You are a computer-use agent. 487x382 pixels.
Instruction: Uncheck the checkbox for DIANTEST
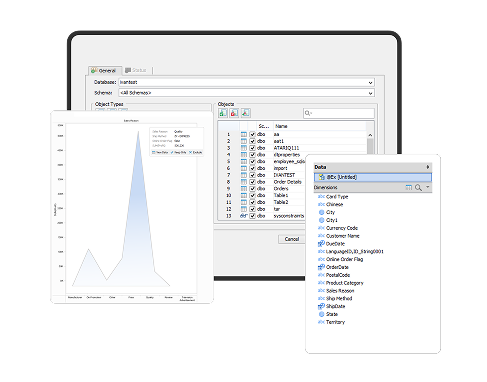[x=252, y=175]
